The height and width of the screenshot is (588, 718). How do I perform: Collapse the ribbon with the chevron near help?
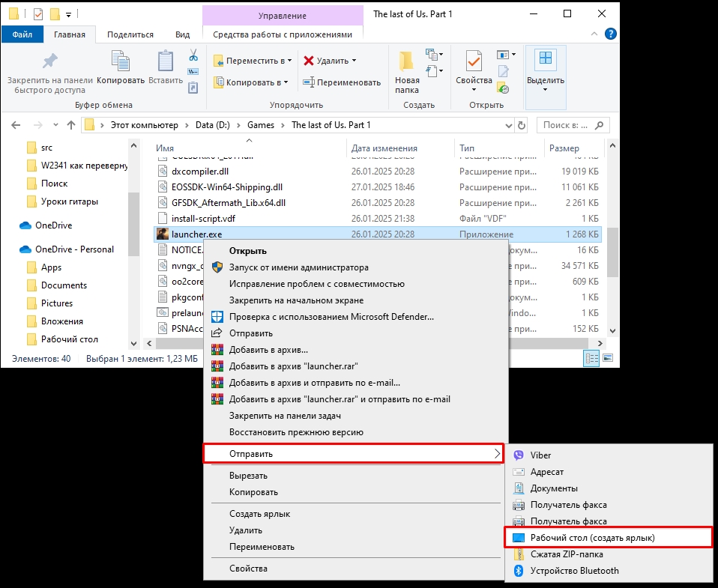594,34
